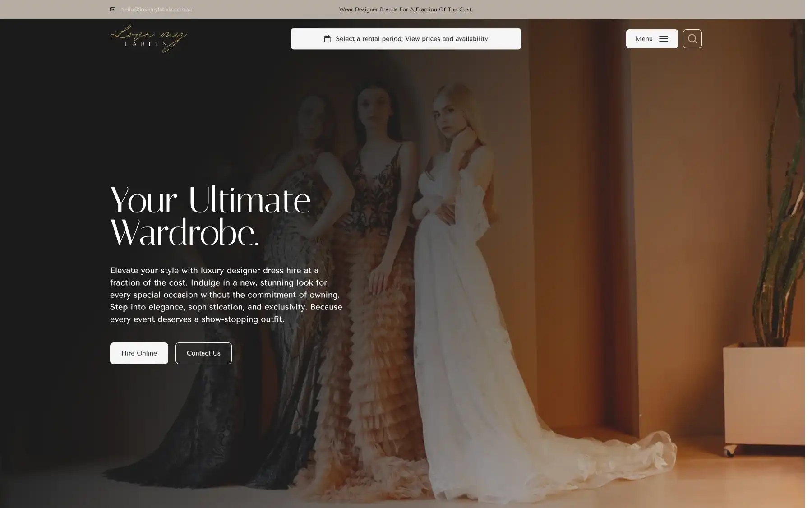Click the 'Elevate your style' description paragraph
The width and height of the screenshot is (812, 508).
coord(226,295)
